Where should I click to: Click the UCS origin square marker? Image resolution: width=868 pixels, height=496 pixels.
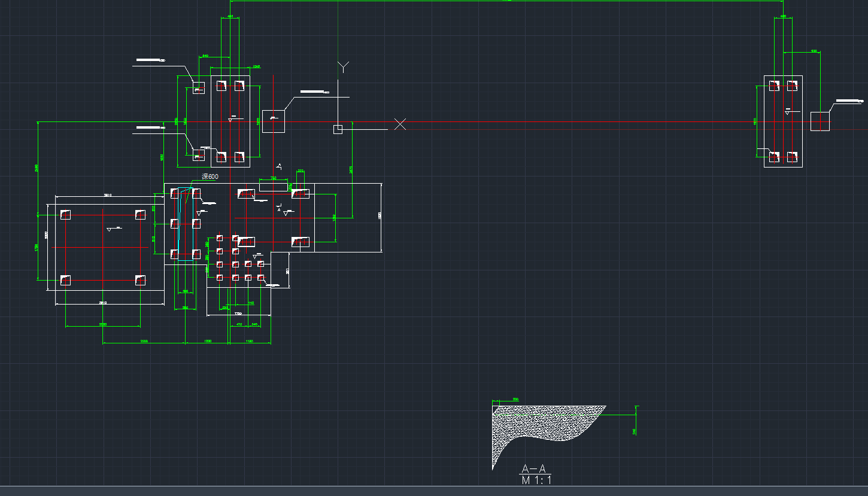point(338,129)
